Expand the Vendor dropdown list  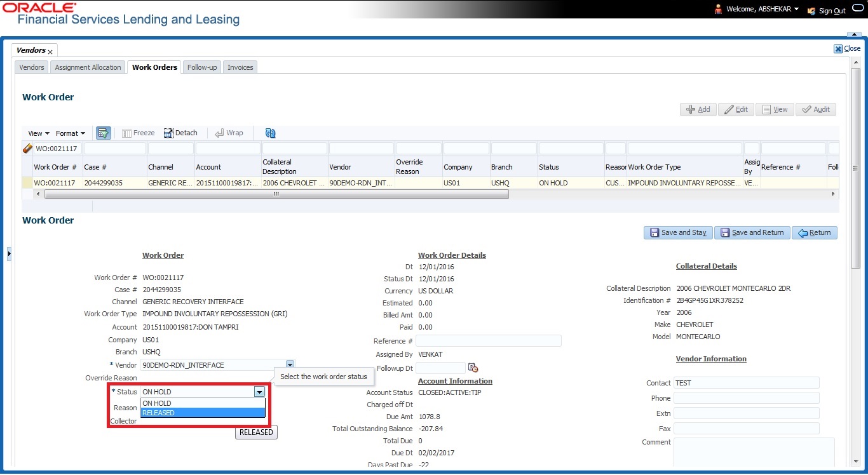coord(290,365)
